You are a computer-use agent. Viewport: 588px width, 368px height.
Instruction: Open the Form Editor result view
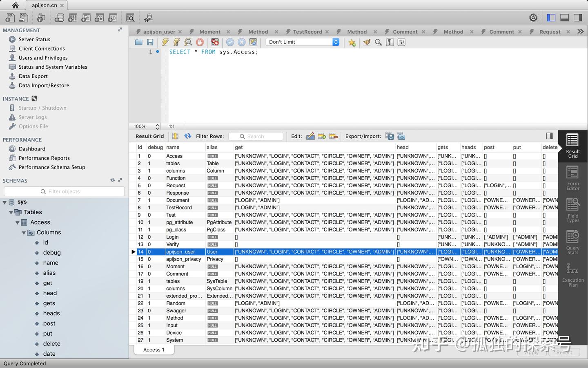pyautogui.click(x=573, y=178)
